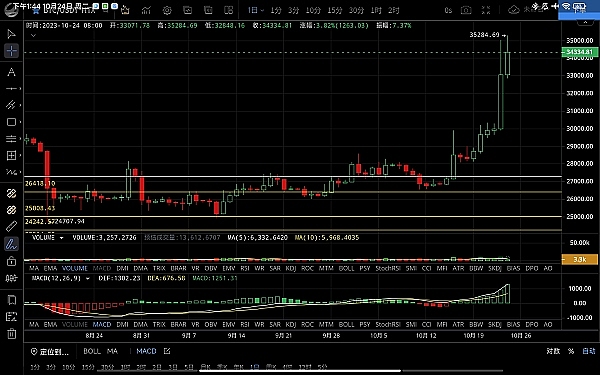Delete drawings with the trash icon
This screenshot has height=375, width=600.
click(11, 334)
